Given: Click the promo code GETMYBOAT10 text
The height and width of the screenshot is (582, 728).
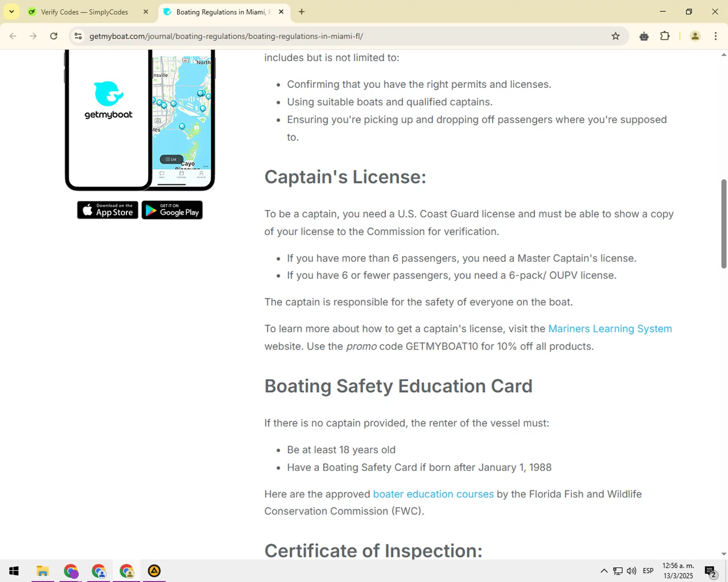Looking at the screenshot, I should point(442,346).
